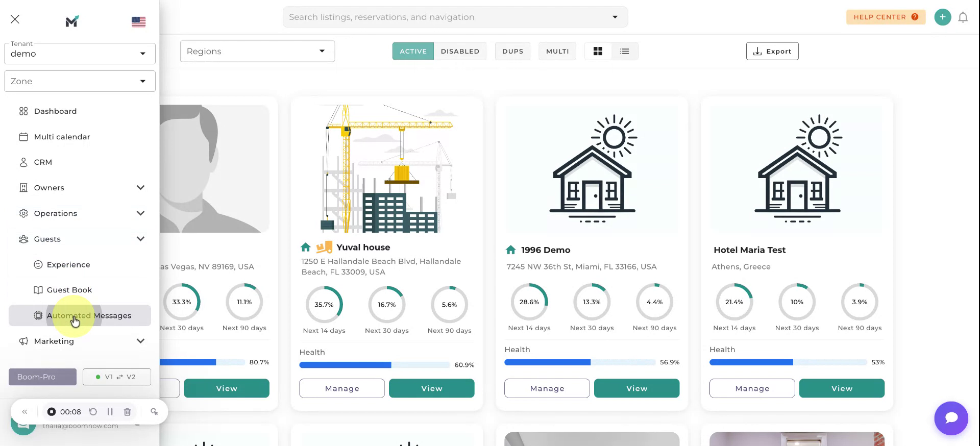This screenshot has width=980, height=446.
Task: Click the green plus add icon
Action: tap(942, 17)
